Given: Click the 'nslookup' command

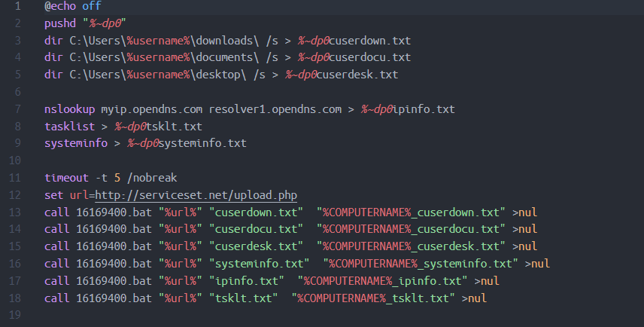Looking at the screenshot, I should [x=69, y=109].
